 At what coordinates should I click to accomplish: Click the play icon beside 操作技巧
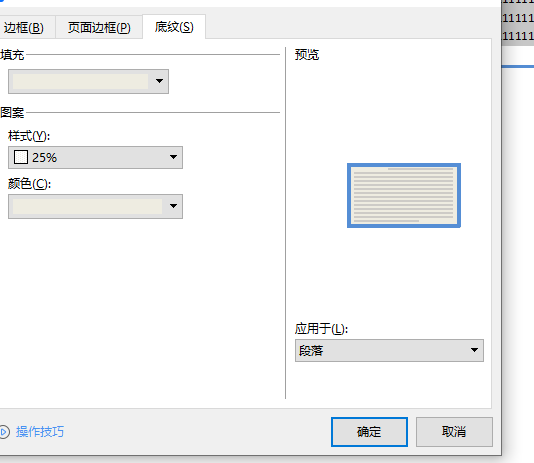click(4, 432)
